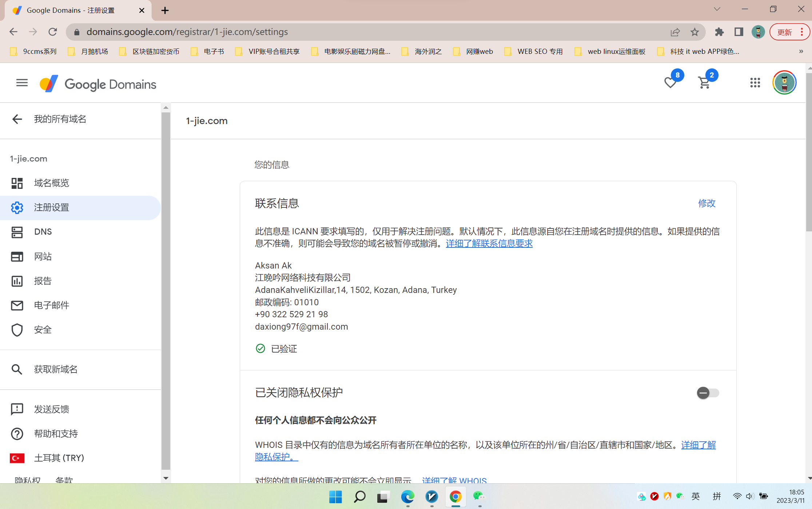Click the sidebar vertical scrollbar
This screenshot has height=509, width=812.
click(x=166, y=291)
